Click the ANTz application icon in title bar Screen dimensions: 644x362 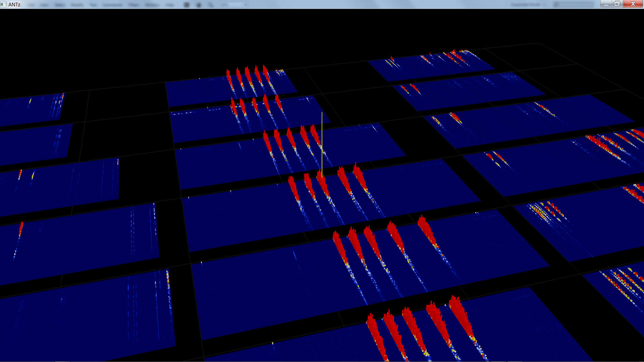3,4
